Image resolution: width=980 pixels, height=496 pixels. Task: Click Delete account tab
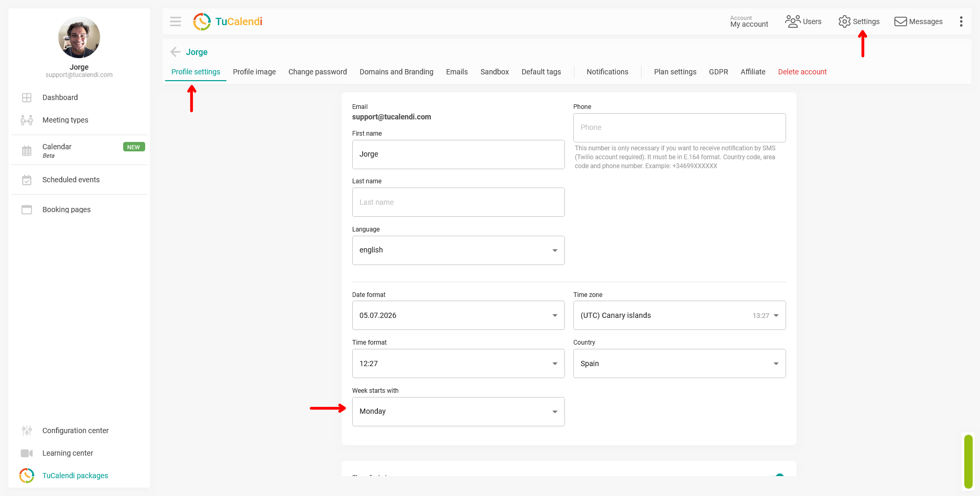[802, 72]
